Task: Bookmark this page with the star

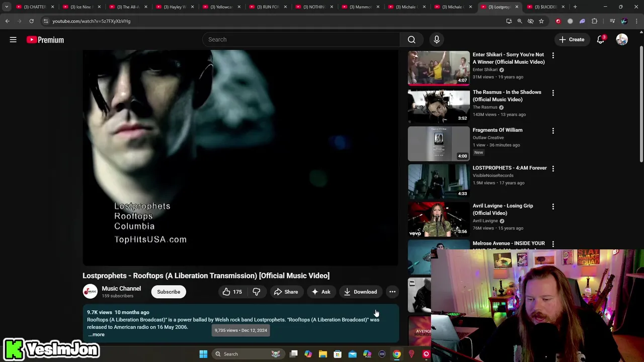Action: pos(541,21)
